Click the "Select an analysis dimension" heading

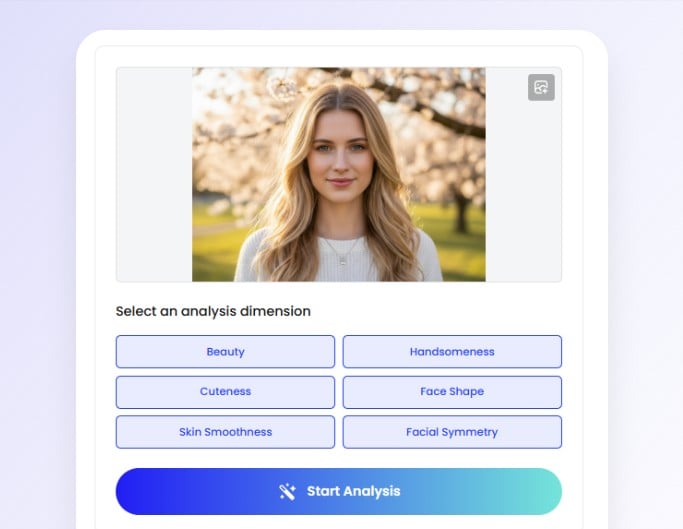click(x=213, y=311)
